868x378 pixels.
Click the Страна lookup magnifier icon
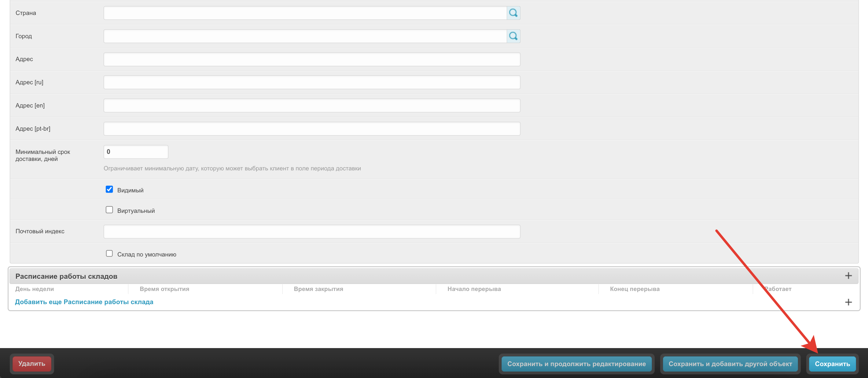(513, 13)
